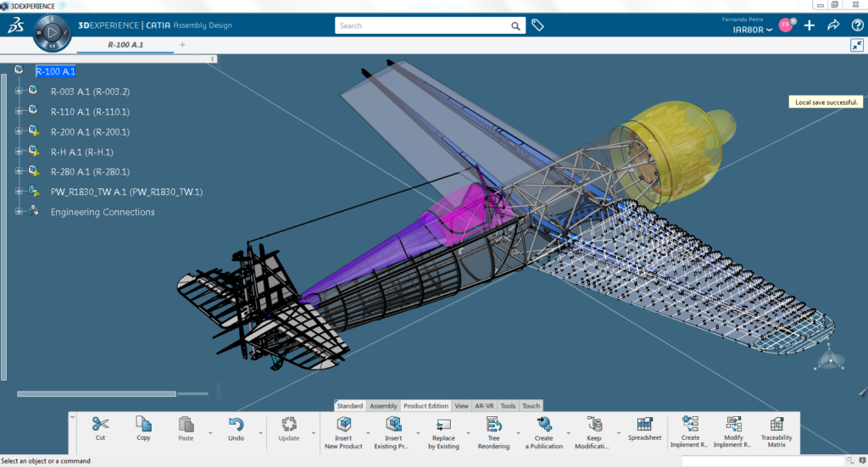The image size is (868, 467).
Task: Expand Engineering Connections node
Action: click(19, 211)
